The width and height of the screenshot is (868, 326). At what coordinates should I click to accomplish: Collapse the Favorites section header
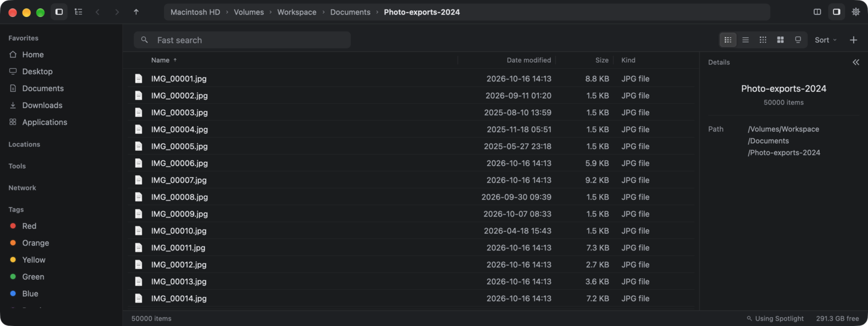24,38
